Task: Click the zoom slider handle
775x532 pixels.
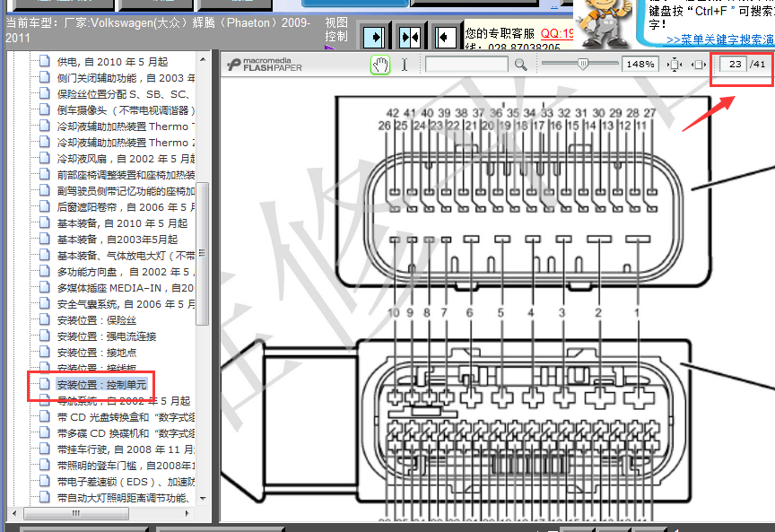Action: (583, 64)
